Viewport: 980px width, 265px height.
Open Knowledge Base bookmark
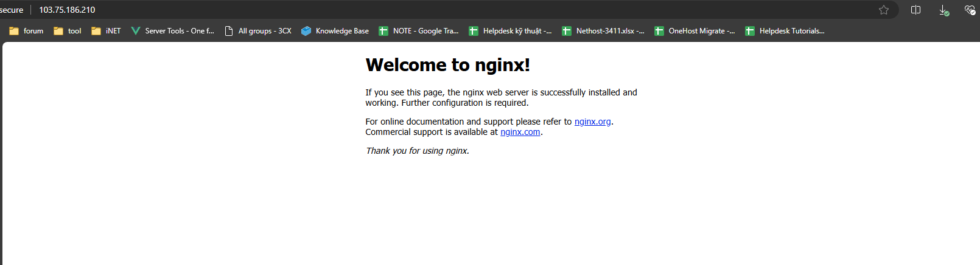(x=335, y=31)
